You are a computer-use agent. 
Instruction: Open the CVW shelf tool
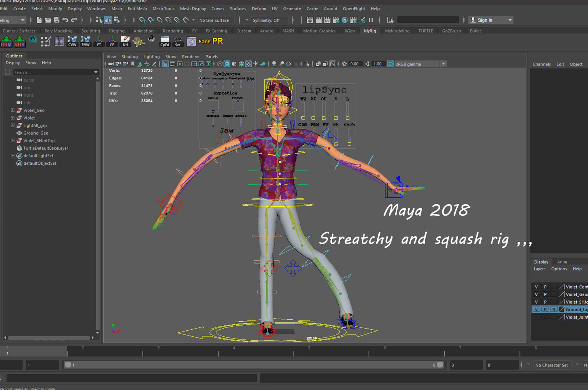[x=72, y=41]
